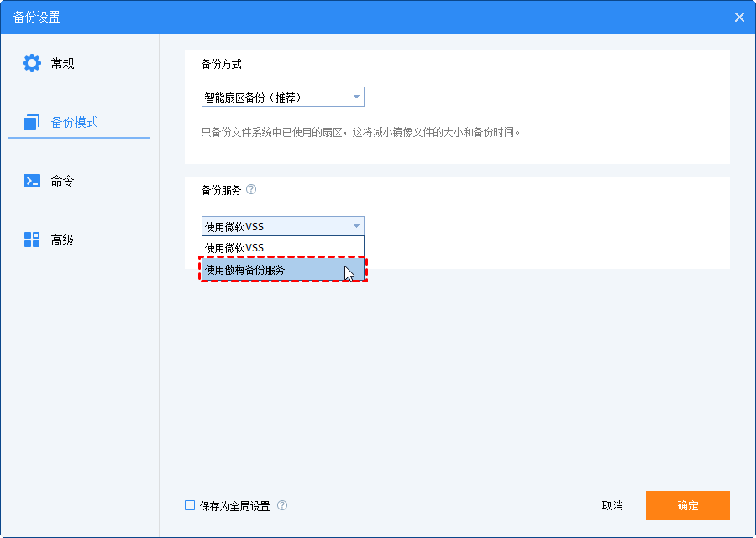756x538 pixels.
Task: Click the 备份服务 combo box showing 使用微软VSS
Action: 275,226
